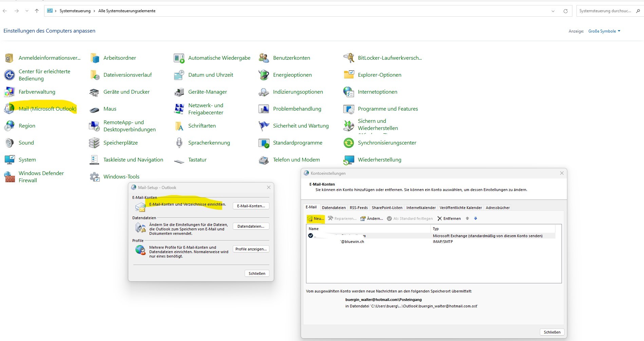The width and height of the screenshot is (644, 341).
Task: Open the Spracherkennung microphone icon
Action: [179, 143]
